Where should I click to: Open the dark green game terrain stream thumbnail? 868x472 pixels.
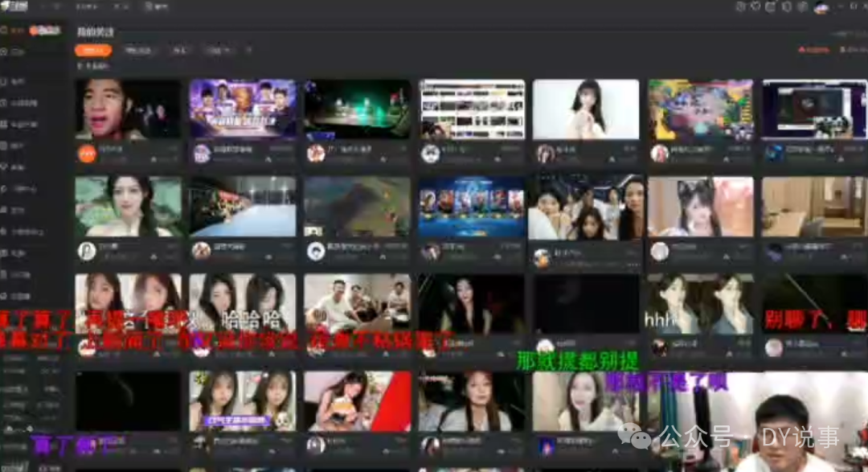pos(357,207)
